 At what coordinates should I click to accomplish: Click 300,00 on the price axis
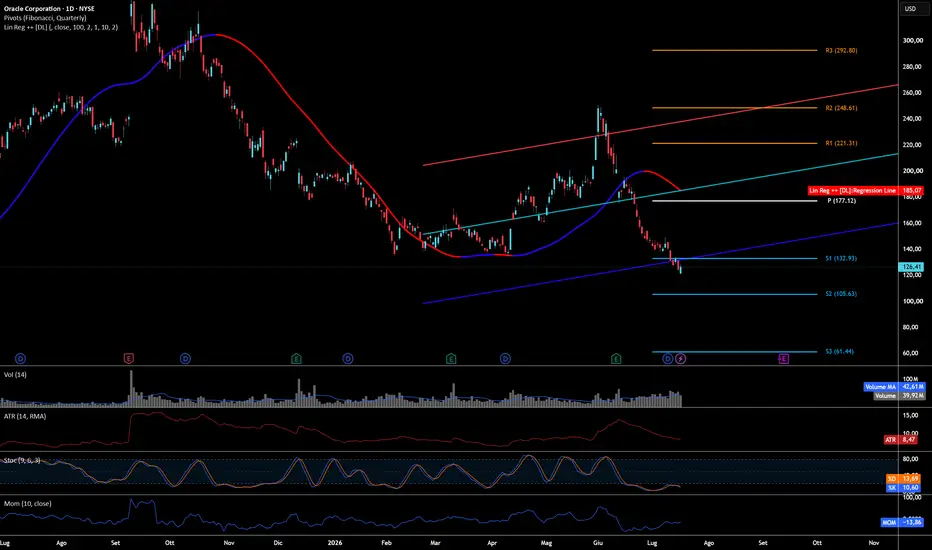[912, 41]
